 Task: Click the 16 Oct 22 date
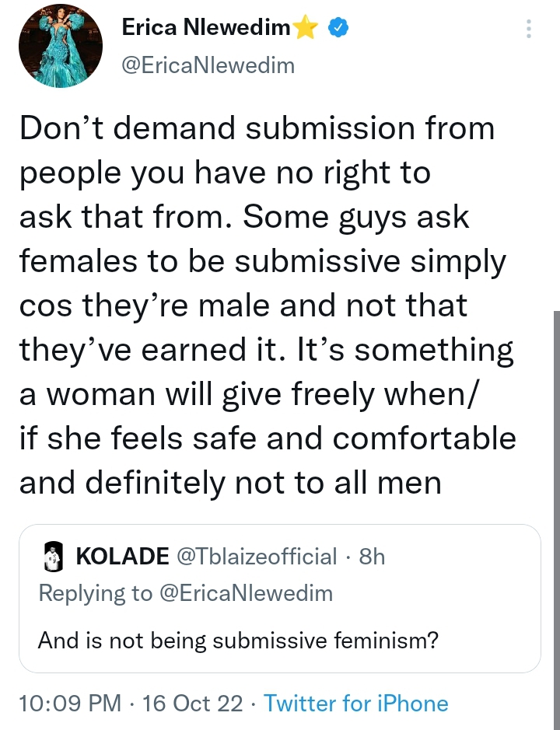pos(192,703)
